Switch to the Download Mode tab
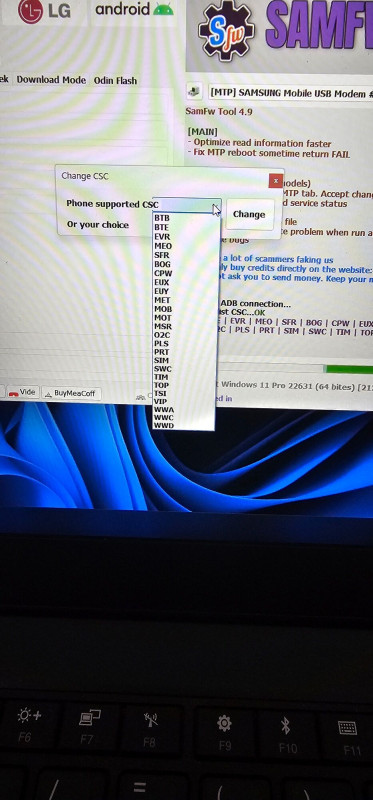 (x=51, y=80)
